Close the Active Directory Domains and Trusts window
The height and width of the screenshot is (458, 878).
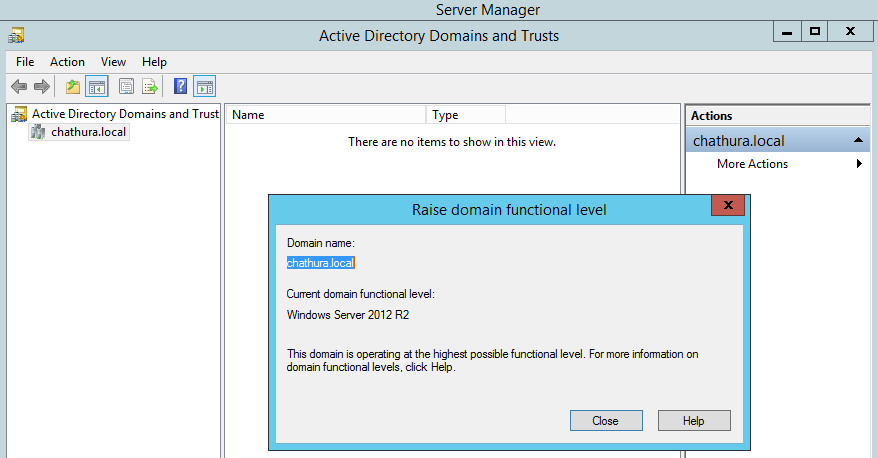tap(851, 32)
